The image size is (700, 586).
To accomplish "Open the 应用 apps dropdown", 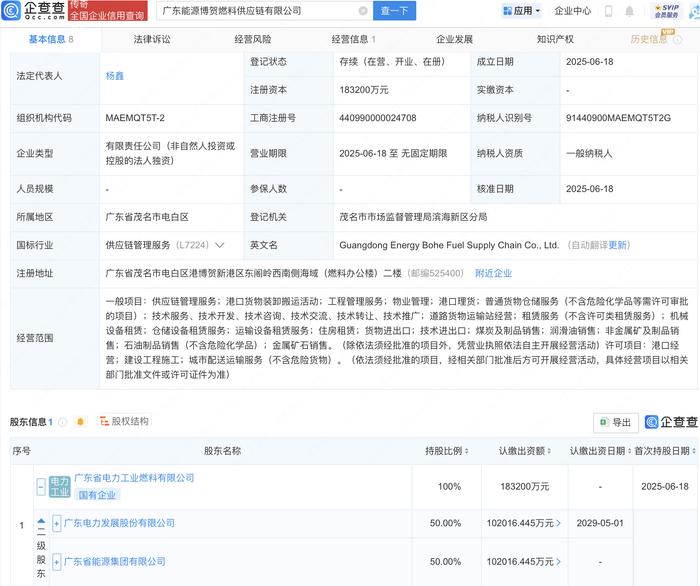I will click(x=521, y=11).
